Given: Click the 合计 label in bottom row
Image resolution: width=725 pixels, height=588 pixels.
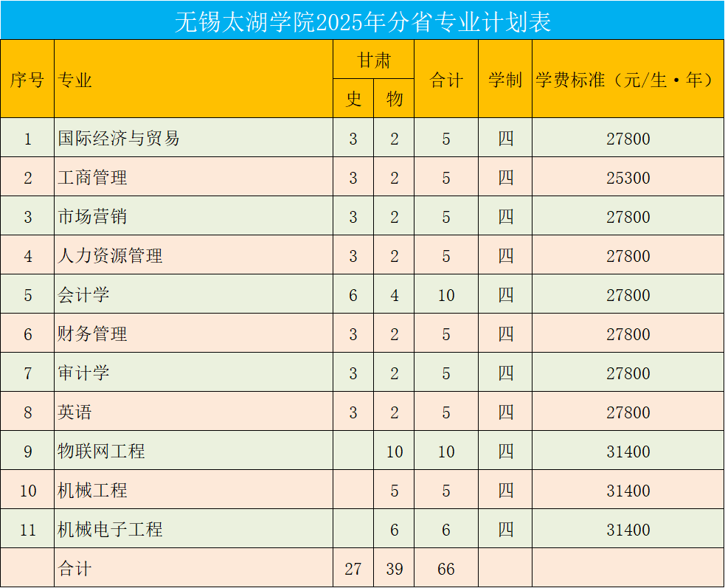Looking at the screenshot, I should pos(74,569).
